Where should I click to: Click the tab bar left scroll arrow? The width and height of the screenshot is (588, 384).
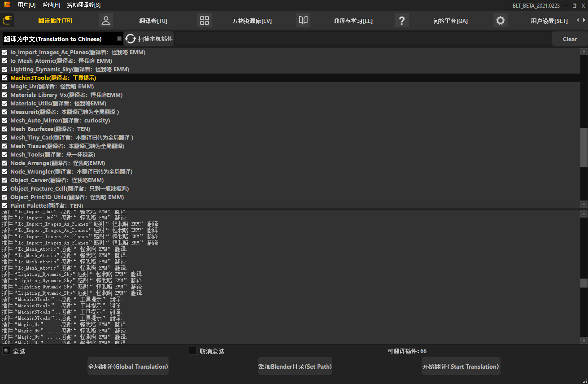click(x=578, y=20)
